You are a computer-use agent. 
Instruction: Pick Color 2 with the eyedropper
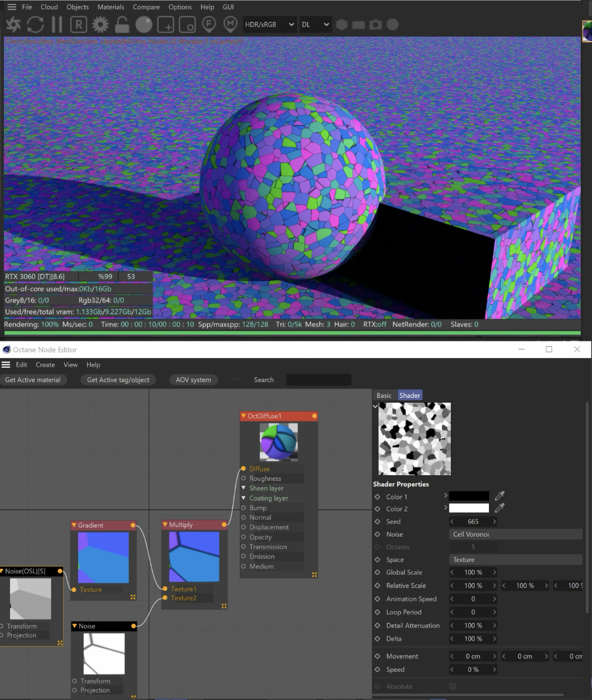tap(500, 508)
